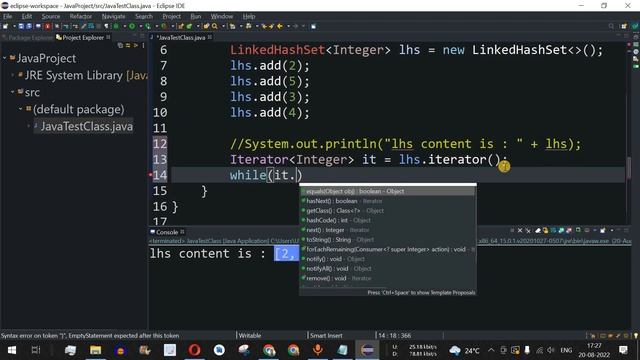The width and height of the screenshot is (640, 360).
Task: Select hashCode() : int proposal
Action: pos(388,220)
